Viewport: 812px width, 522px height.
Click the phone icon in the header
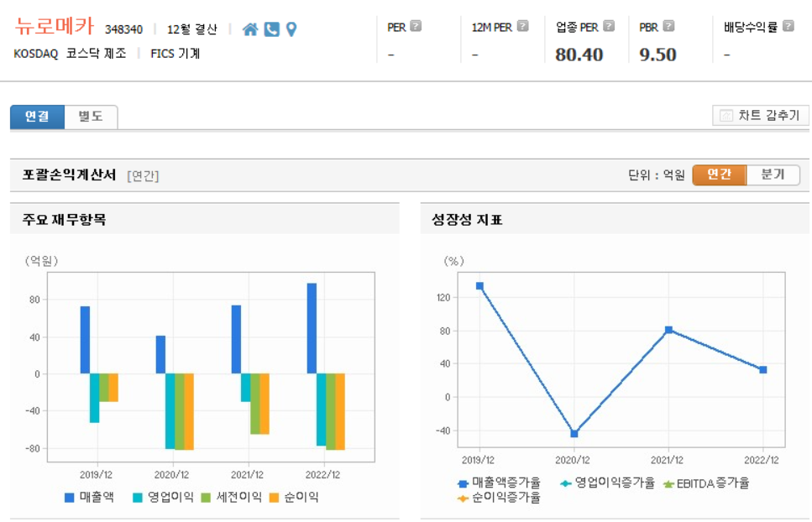point(271,27)
